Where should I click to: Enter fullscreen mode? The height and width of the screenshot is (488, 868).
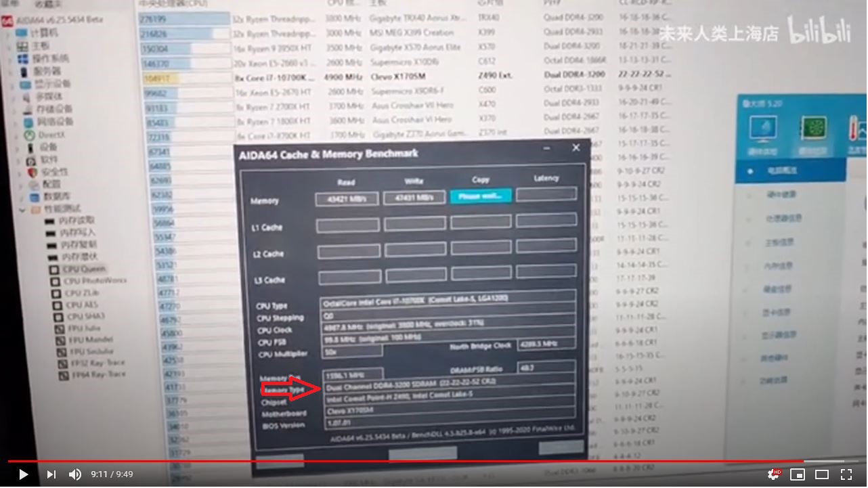pyautogui.click(x=846, y=474)
